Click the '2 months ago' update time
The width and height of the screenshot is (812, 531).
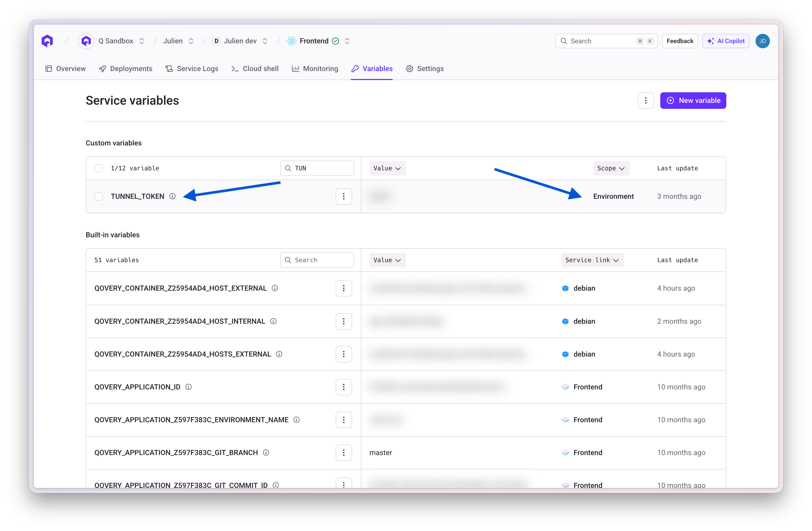pyautogui.click(x=679, y=321)
